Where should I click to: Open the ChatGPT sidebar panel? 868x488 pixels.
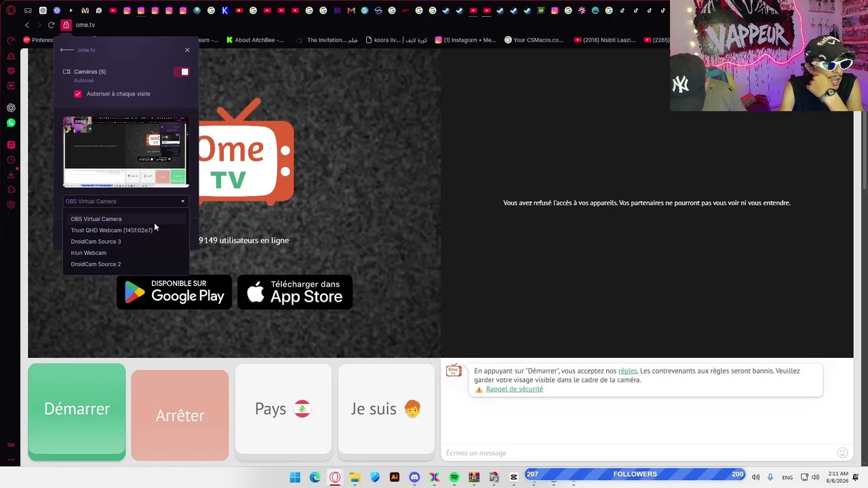[11, 108]
